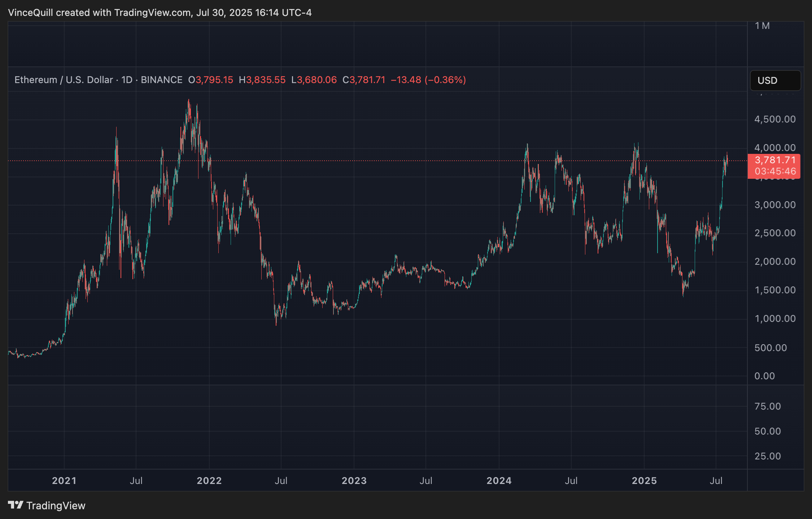The image size is (812, 519).
Task: Click the 2022 label on time axis
Action: point(209,481)
